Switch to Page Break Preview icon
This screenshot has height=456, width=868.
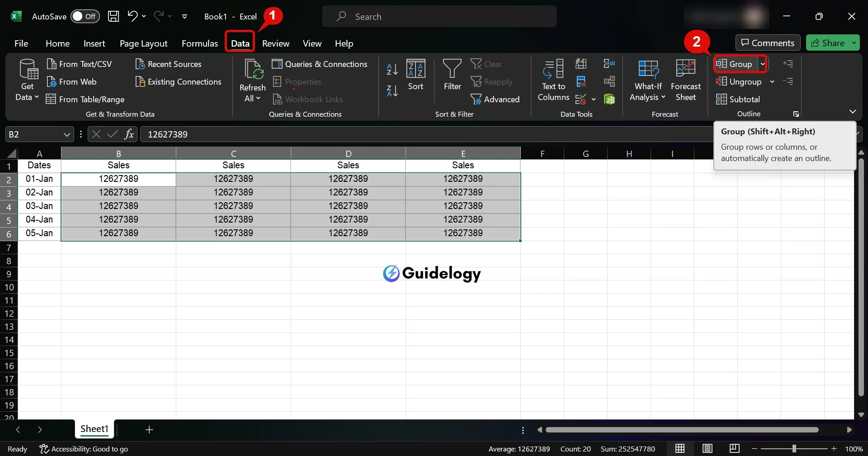pyautogui.click(x=735, y=449)
